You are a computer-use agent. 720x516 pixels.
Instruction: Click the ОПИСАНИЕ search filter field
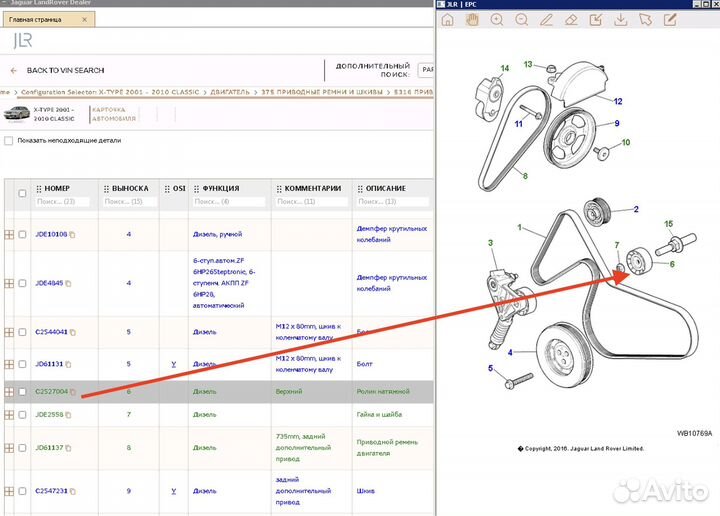pyautogui.click(x=393, y=202)
